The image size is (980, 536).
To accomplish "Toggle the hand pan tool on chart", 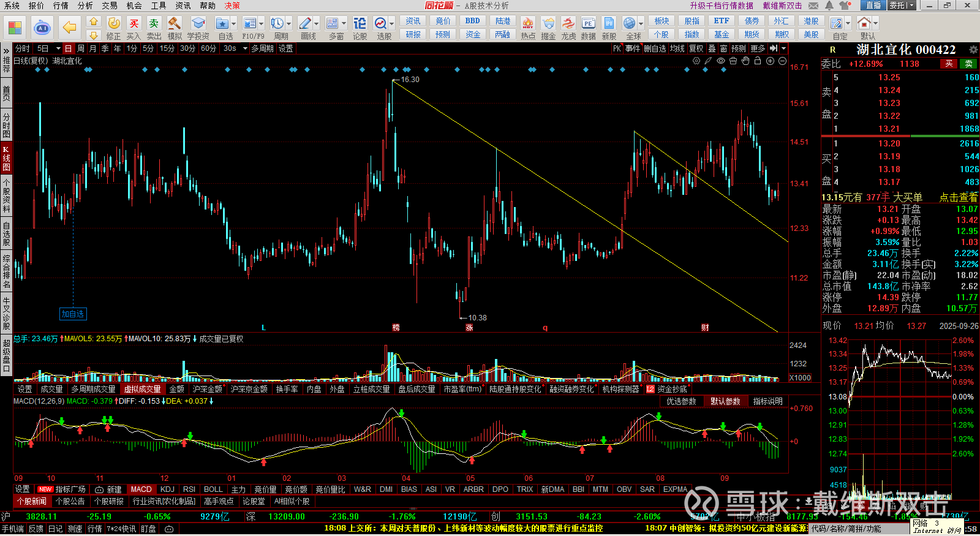I will point(745,61).
